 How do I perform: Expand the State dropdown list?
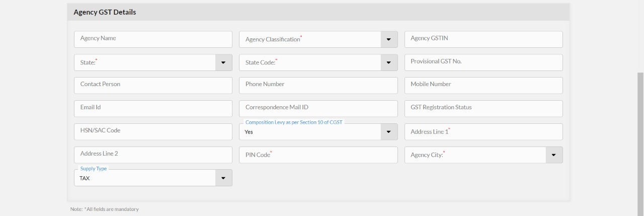[223, 62]
